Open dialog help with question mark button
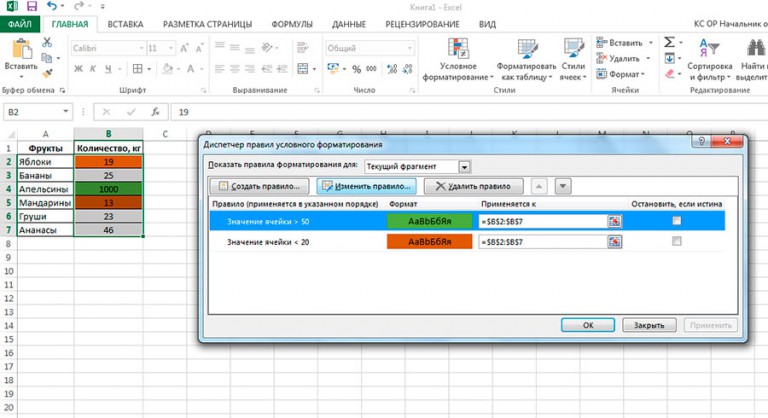This screenshot has width=768, height=418. pyautogui.click(x=701, y=141)
